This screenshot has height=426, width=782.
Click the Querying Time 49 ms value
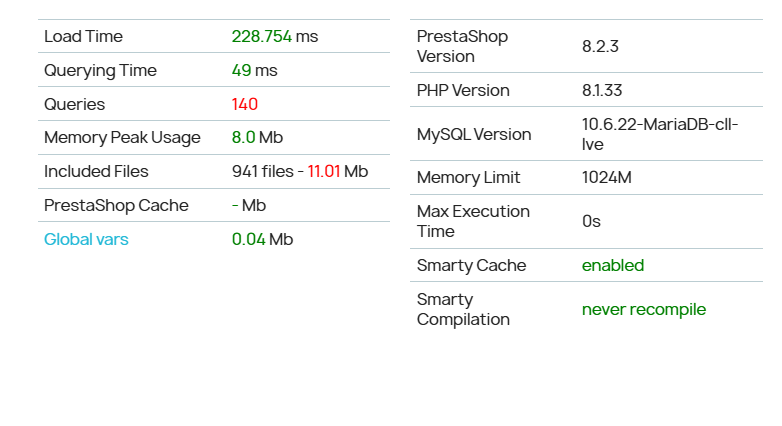coord(254,70)
